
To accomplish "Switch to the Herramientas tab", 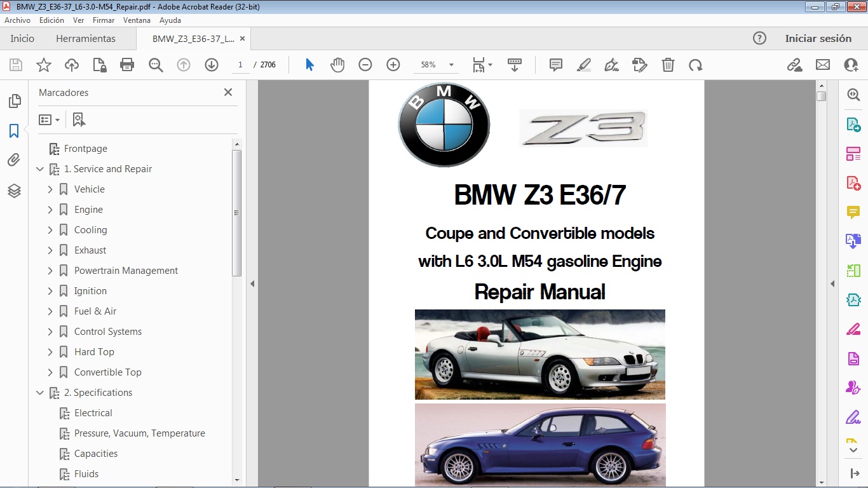I will point(86,39).
